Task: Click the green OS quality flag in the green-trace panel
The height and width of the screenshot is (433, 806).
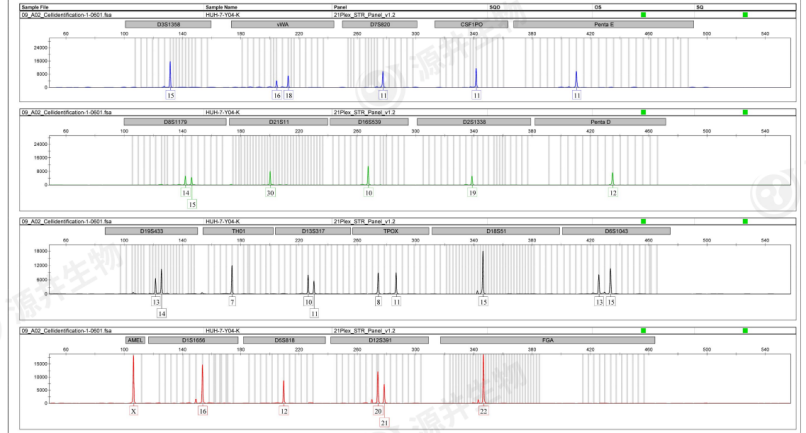Action: coord(644,113)
